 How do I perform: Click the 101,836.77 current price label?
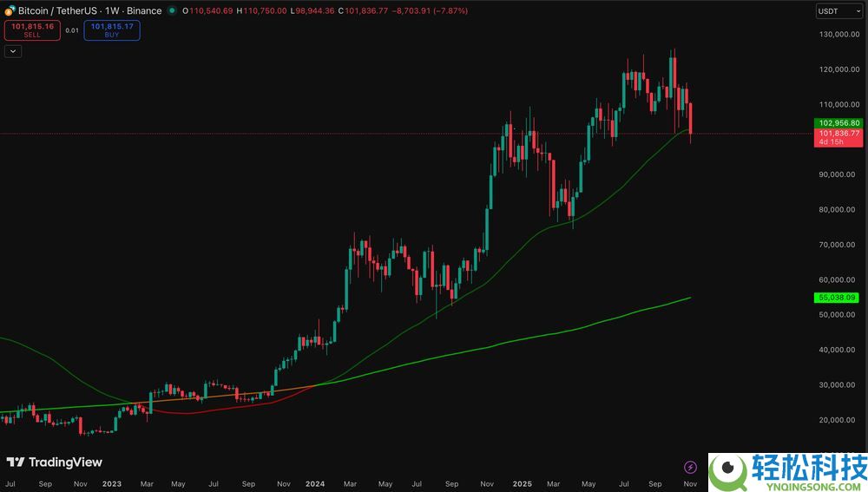[838, 137]
